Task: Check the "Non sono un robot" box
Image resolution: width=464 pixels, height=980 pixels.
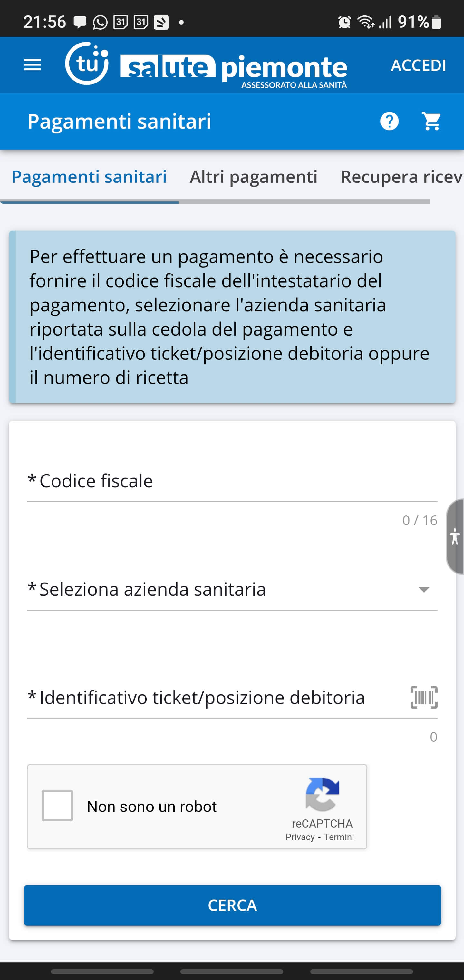Action: (57, 806)
